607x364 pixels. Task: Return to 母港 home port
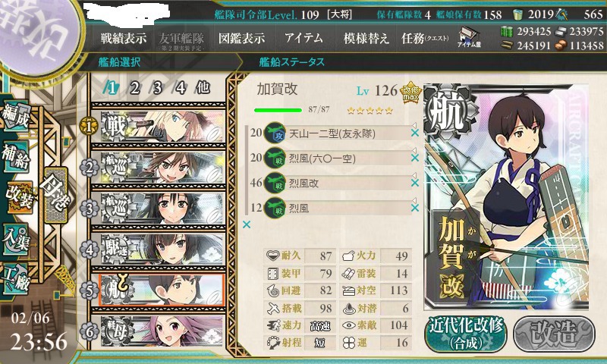(55, 195)
